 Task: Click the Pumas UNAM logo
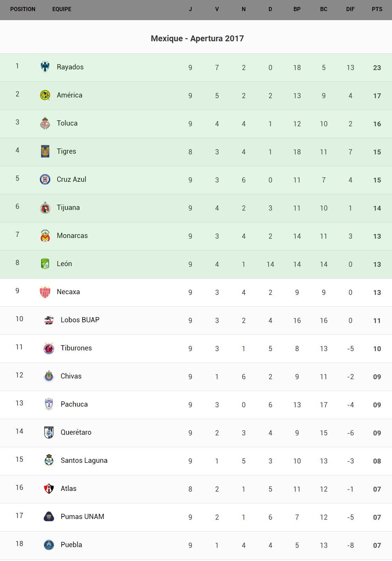pyautogui.click(x=49, y=517)
